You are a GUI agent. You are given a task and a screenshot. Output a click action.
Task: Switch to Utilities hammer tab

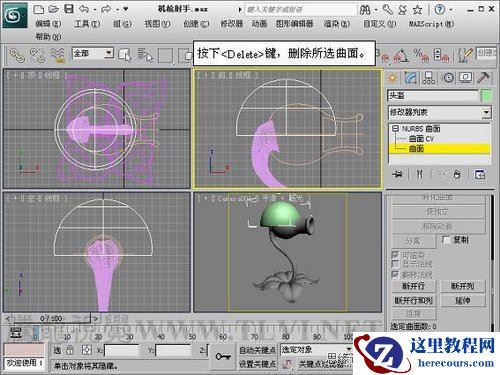(x=483, y=78)
